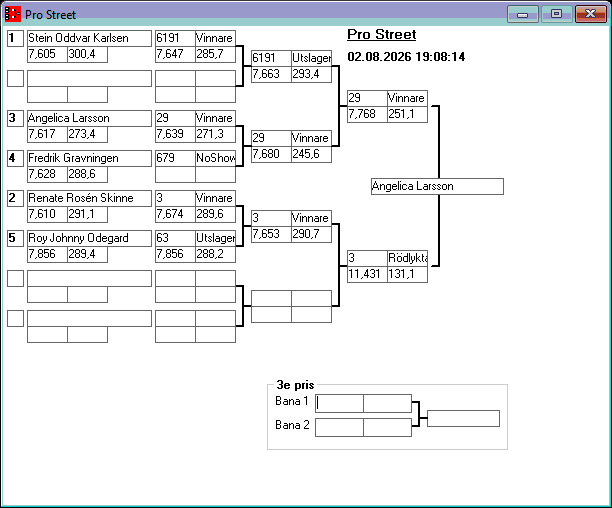The image size is (612, 508).
Task: Click the 245,6 speed cell
Action: click(311, 154)
